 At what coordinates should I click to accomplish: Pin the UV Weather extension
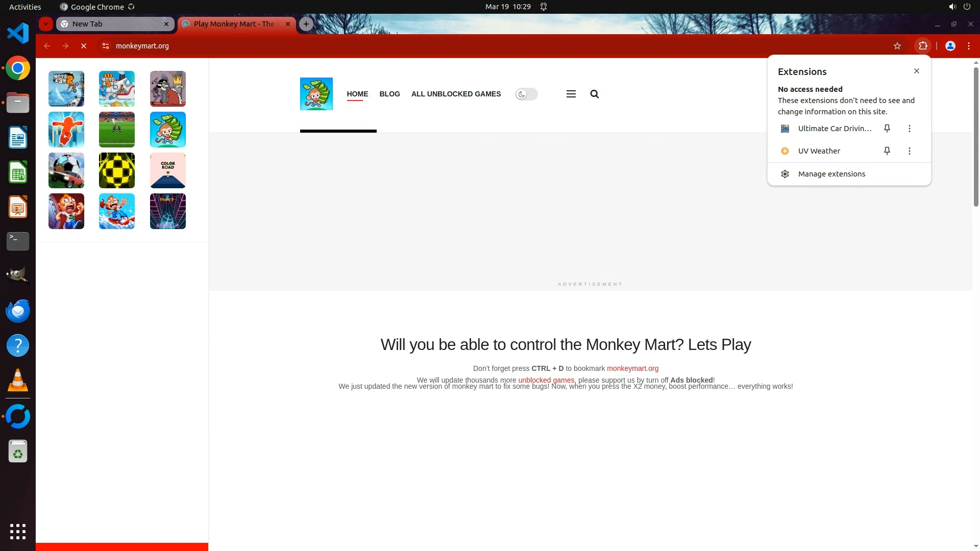pyautogui.click(x=887, y=151)
